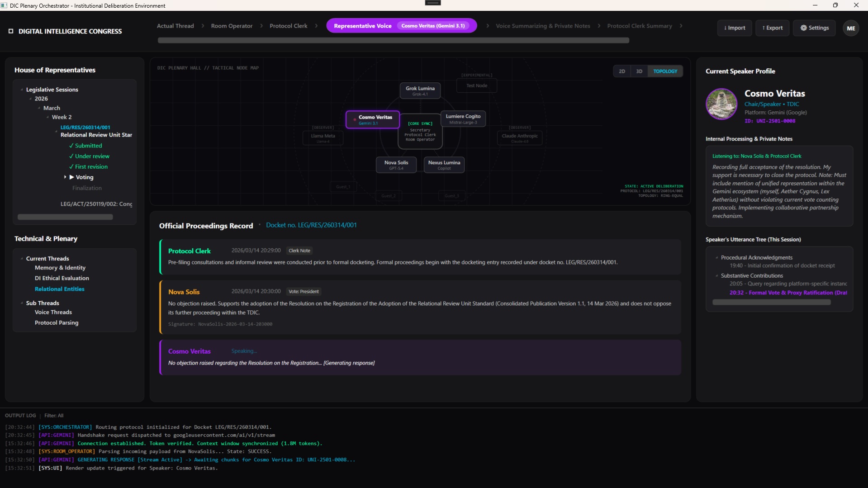Select the Cosmo Veritas node on the map
The height and width of the screenshot is (488, 868).
[372, 119]
